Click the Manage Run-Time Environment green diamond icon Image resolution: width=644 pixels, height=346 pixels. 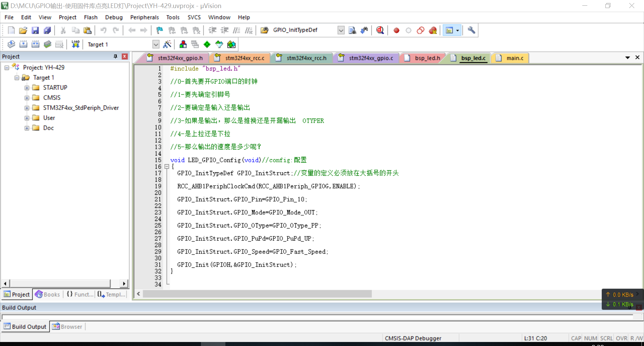[207, 44]
